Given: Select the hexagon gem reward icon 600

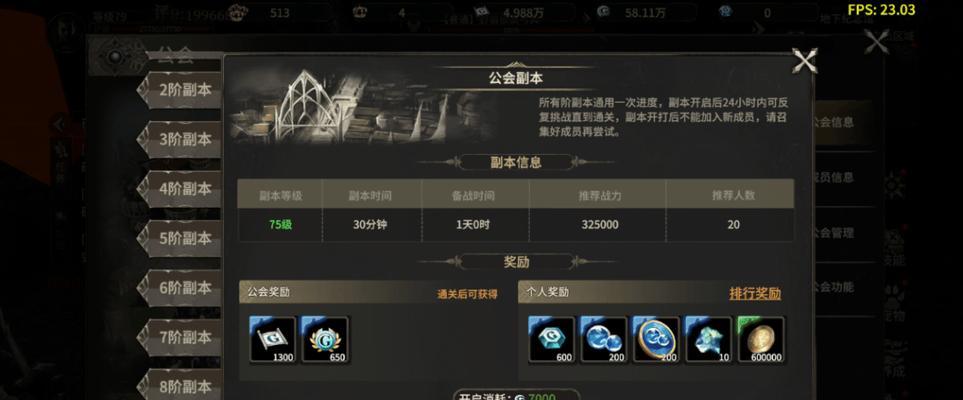Looking at the screenshot, I should pyautogui.click(x=552, y=340).
